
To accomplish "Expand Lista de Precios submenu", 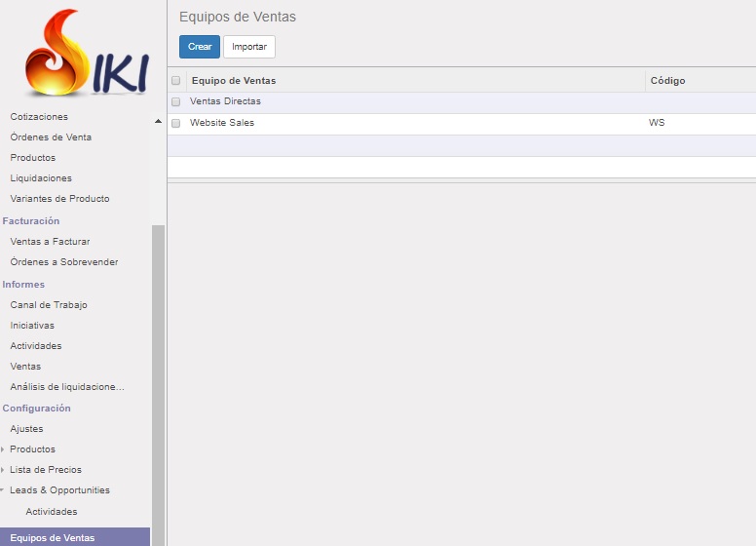I will (x=45, y=470).
